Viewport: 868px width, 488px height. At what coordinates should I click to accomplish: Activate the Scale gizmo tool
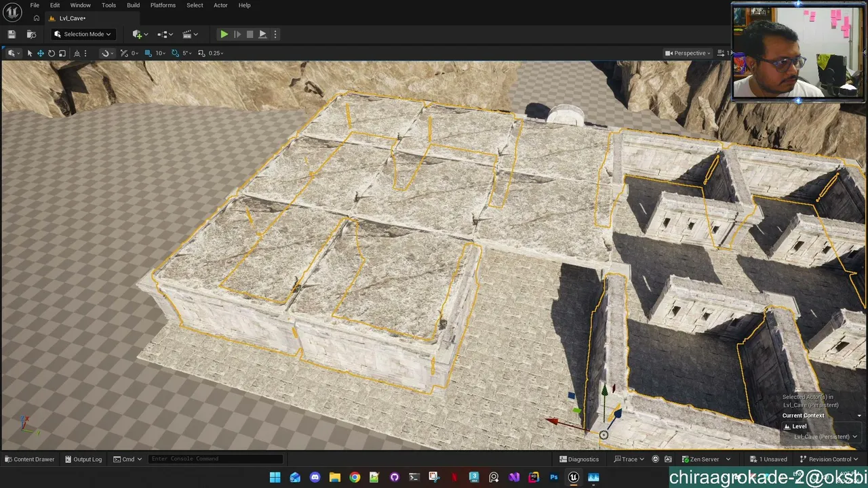[x=62, y=53]
